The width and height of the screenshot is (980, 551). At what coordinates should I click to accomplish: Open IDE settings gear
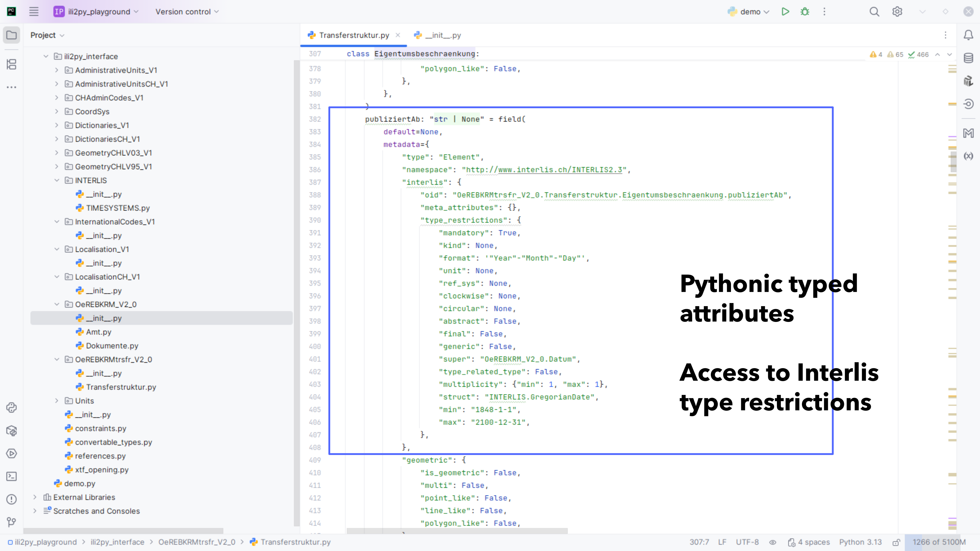click(x=897, y=12)
